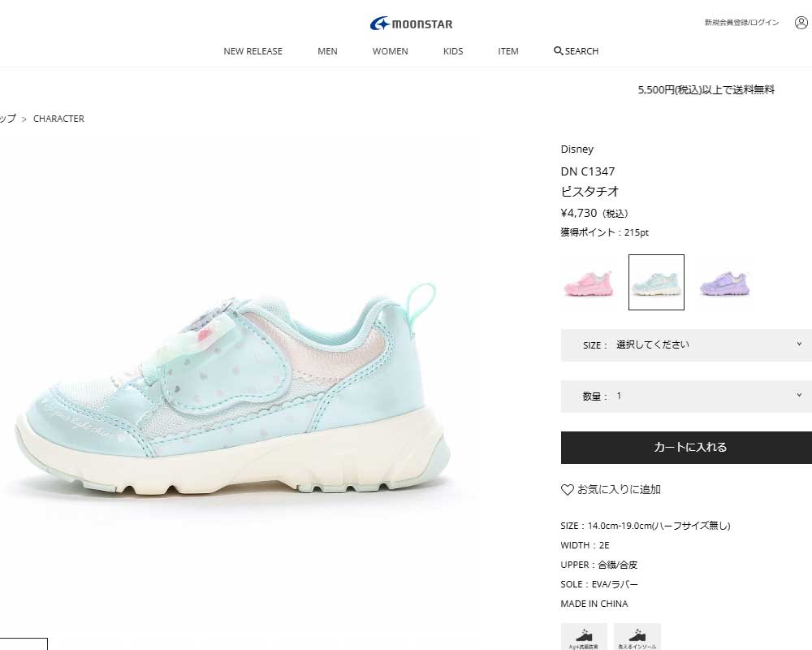Add to favorites with heart icon
This screenshot has height=650, width=812.
pyautogui.click(x=567, y=489)
